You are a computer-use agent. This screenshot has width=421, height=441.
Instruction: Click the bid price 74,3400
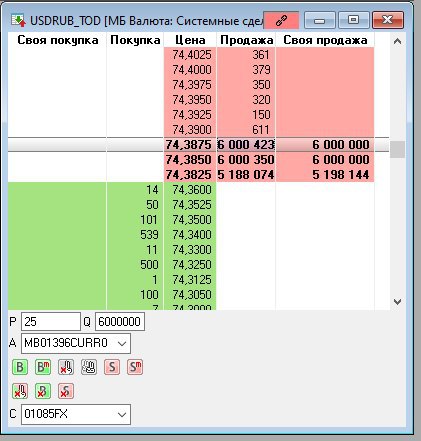click(x=192, y=235)
